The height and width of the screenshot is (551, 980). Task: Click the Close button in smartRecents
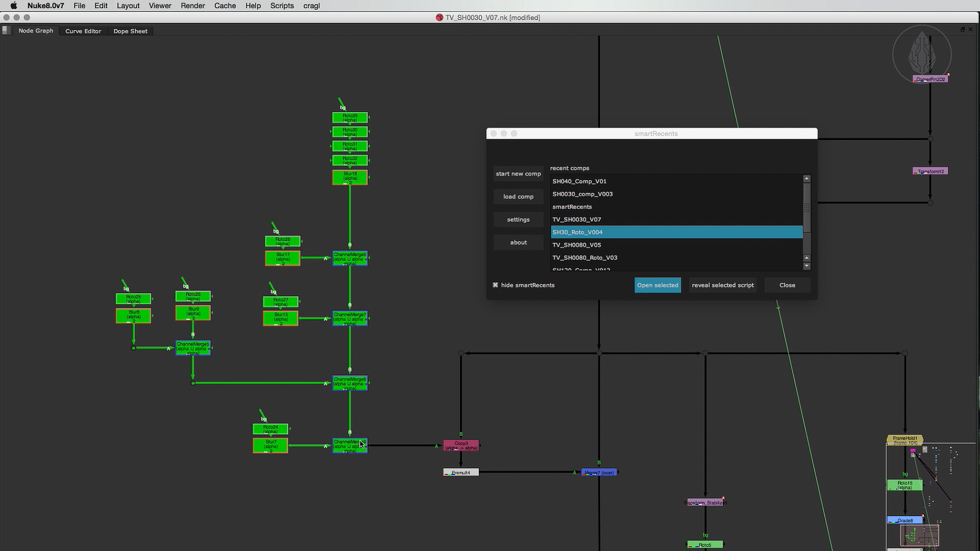click(x=787, y=285)
